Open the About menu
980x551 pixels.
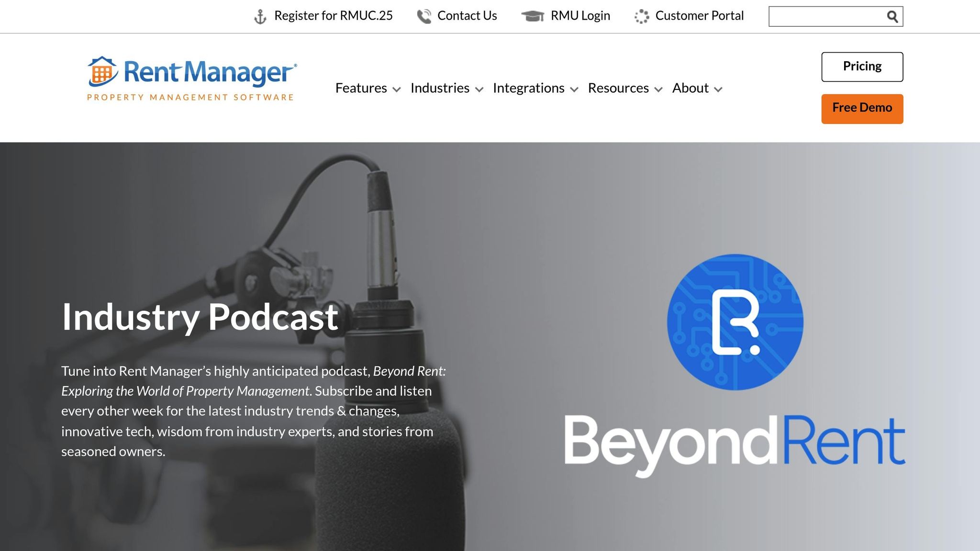690,88
